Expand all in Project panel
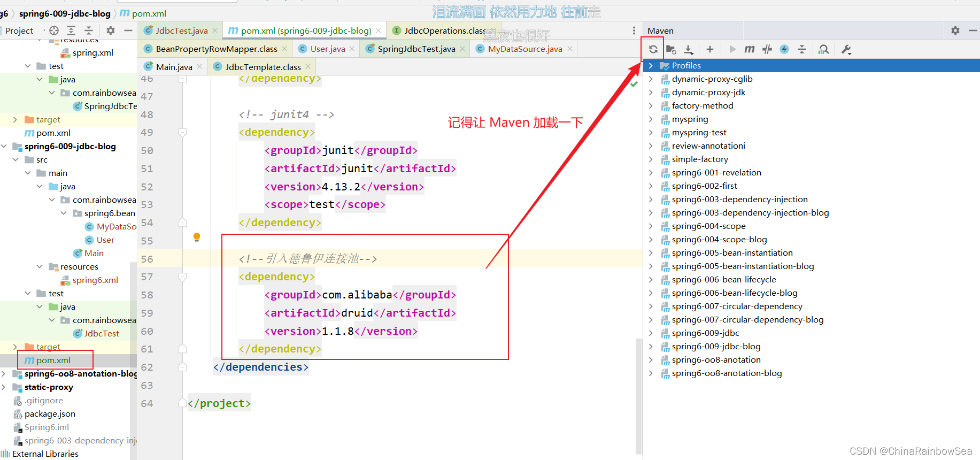The image size is (980, 460). (x=71, y=30)
